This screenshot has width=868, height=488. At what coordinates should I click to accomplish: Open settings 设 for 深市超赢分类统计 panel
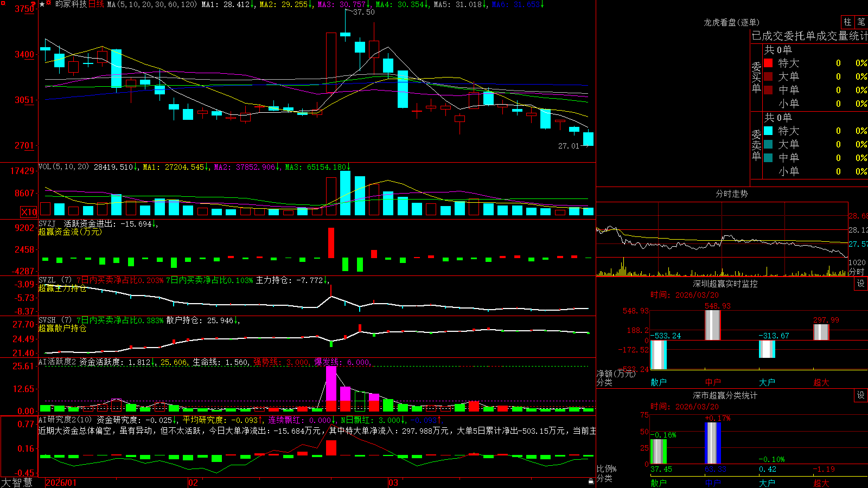pyautogui.click(x=861, y=395)
